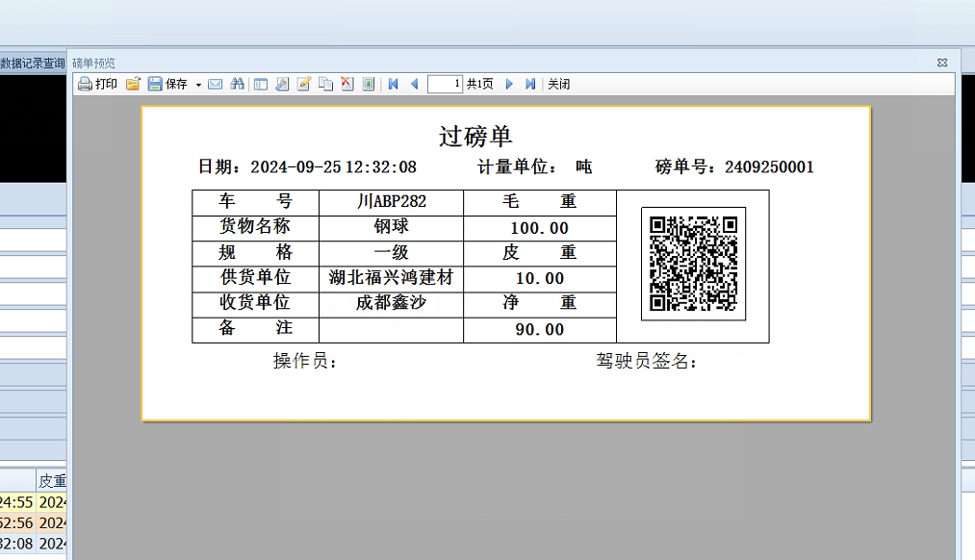This screenshot has width=975, height=560.
Task: Click the green full-page view icon
Action: point(369,85)
